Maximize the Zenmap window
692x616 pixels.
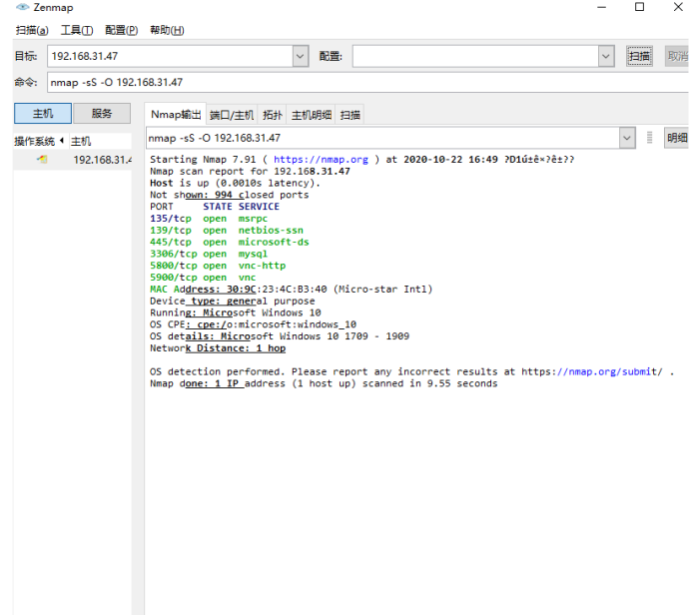tap(639, 7)
